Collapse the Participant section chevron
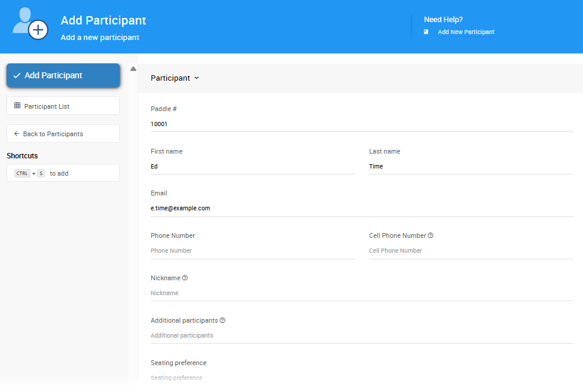The image size is (583, 392). (x=197, y=78)
